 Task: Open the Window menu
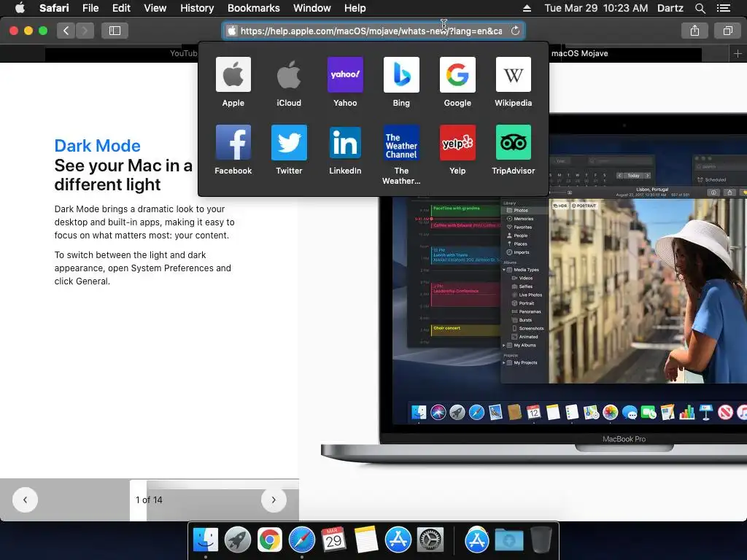[312, 8]
